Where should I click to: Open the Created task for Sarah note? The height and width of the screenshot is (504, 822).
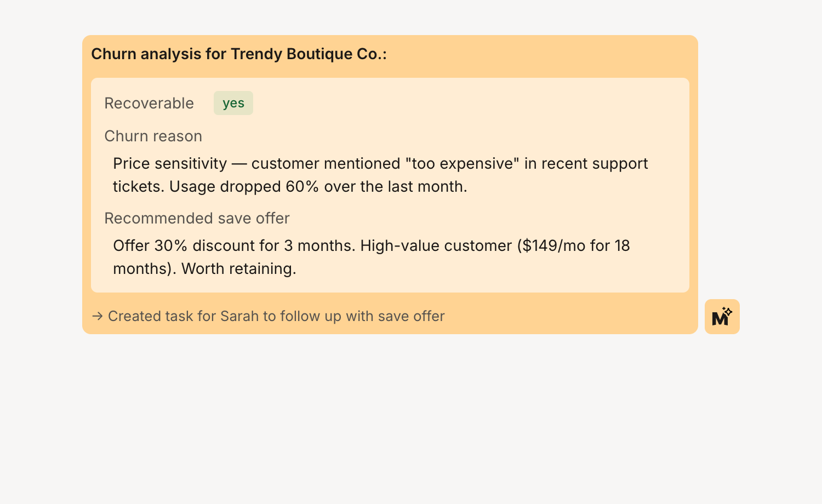coord(276,316)
